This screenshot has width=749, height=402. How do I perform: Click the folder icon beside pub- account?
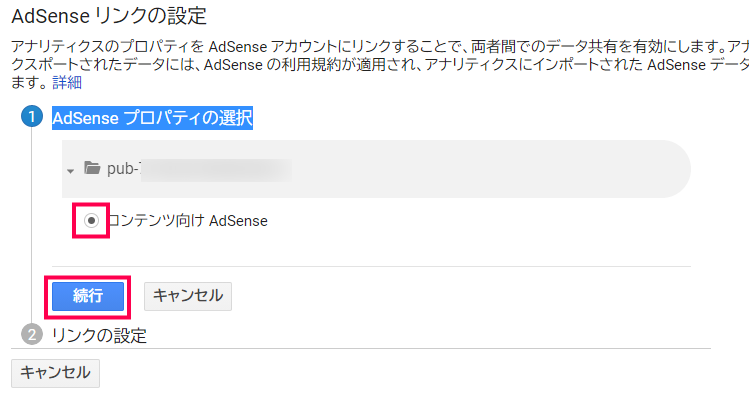pos(92,169)
